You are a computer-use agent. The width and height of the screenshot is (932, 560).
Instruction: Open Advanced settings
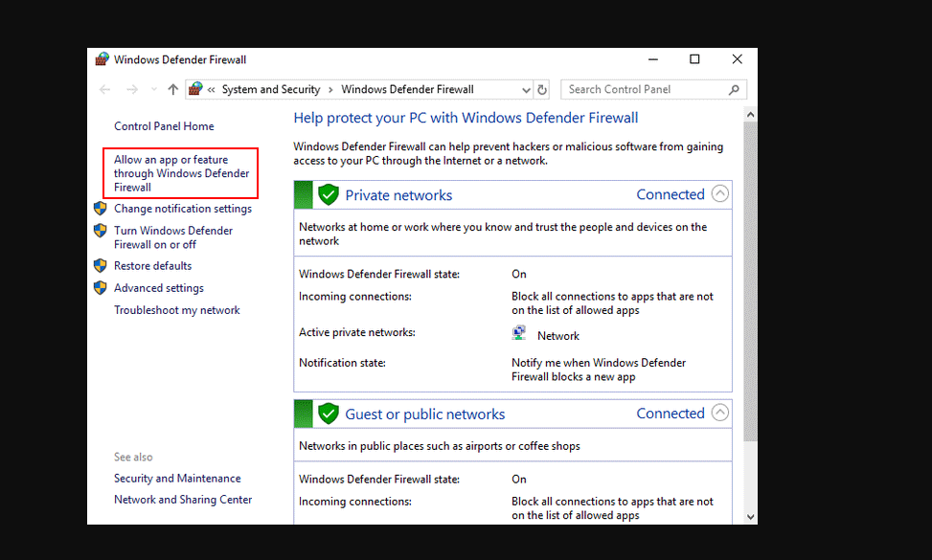click(159, 288)
